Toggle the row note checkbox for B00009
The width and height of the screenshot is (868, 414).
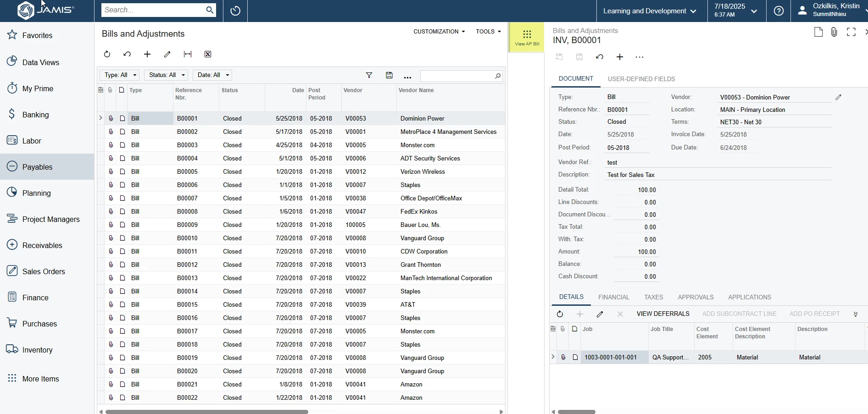[122, 225]
